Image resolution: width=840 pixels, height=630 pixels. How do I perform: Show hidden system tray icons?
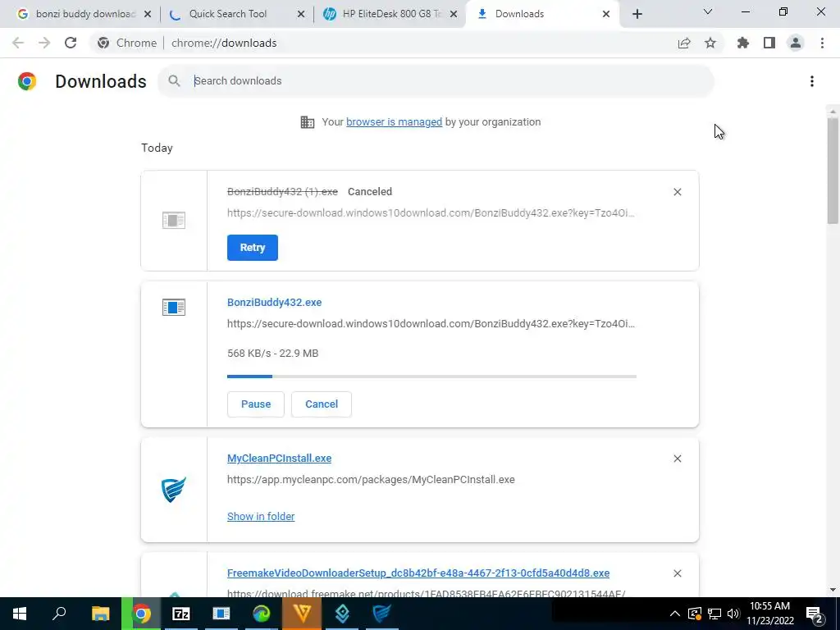(675, 614)
